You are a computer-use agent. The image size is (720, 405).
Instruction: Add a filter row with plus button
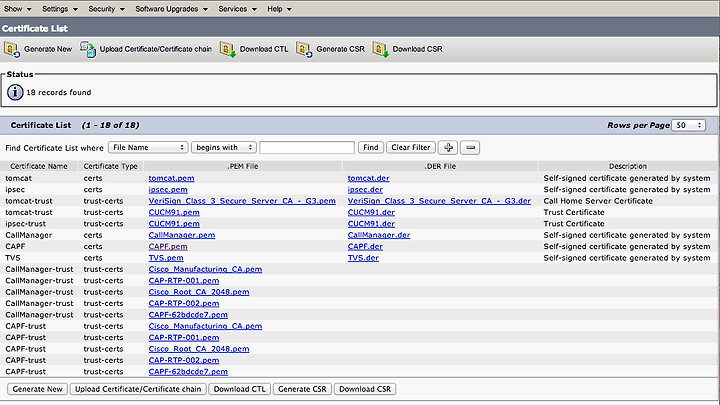point(448,147)
